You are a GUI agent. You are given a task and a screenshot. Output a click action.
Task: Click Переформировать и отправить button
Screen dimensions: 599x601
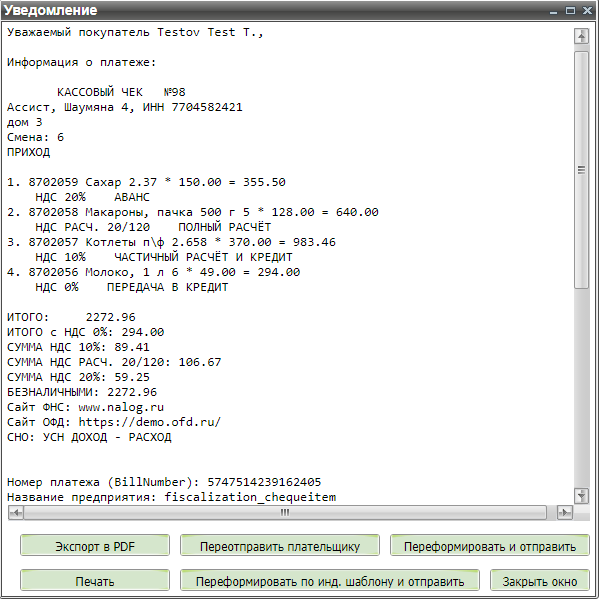click(x=490, y=545)
